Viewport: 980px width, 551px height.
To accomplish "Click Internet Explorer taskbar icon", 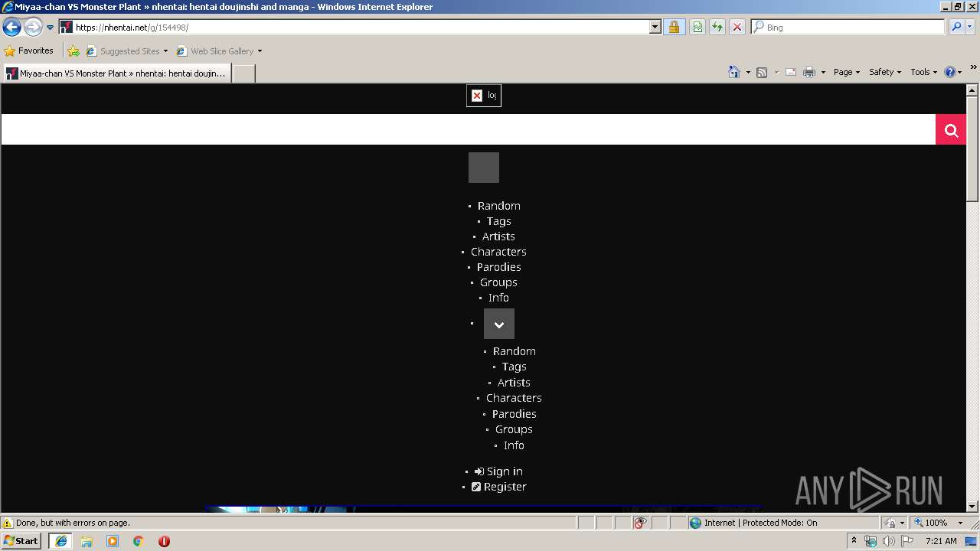I will [x=60, y=541].
